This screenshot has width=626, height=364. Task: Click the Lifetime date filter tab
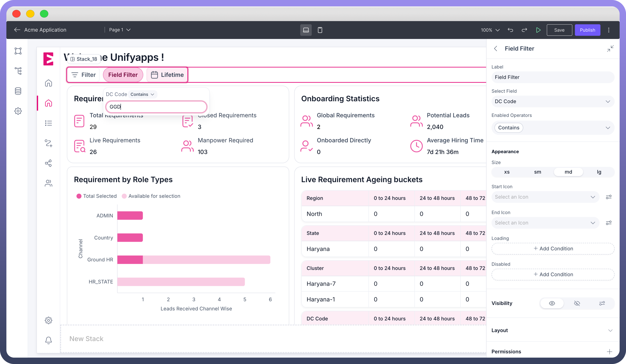[167, 75]
